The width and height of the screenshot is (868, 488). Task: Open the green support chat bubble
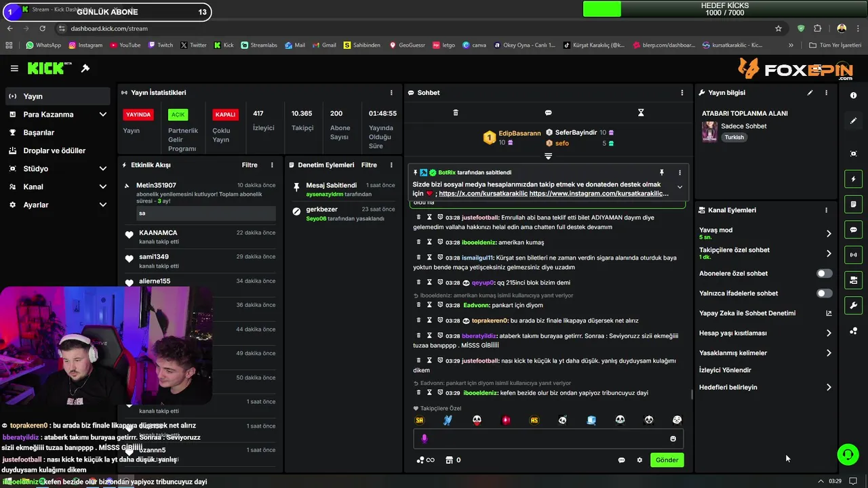[x=848, y=454]
